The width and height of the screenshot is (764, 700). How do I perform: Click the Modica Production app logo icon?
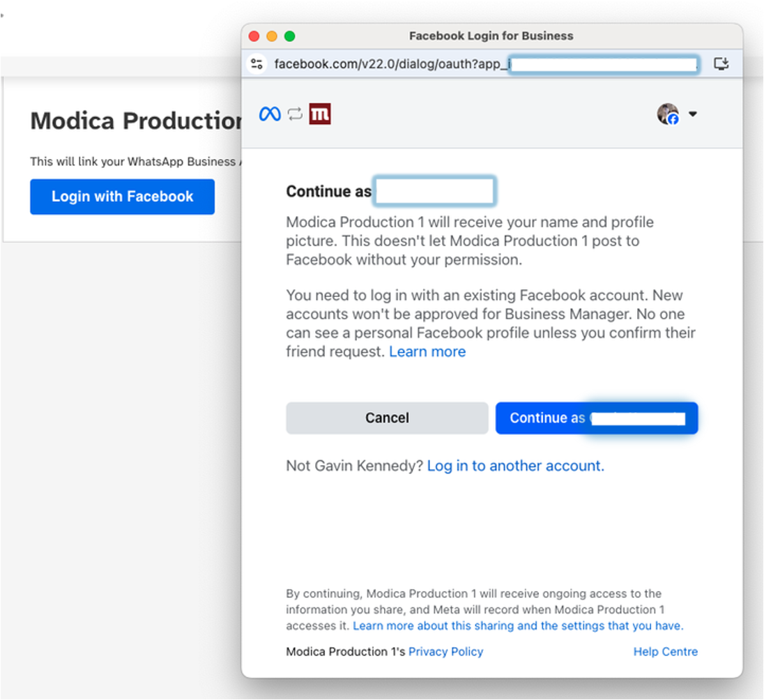point(321,114)
